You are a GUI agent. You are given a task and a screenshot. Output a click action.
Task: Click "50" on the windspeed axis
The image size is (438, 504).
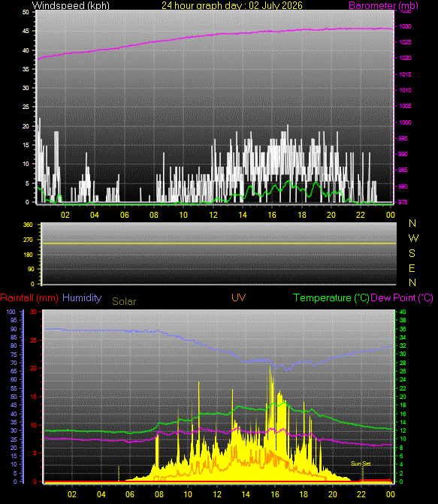[26, 12]
